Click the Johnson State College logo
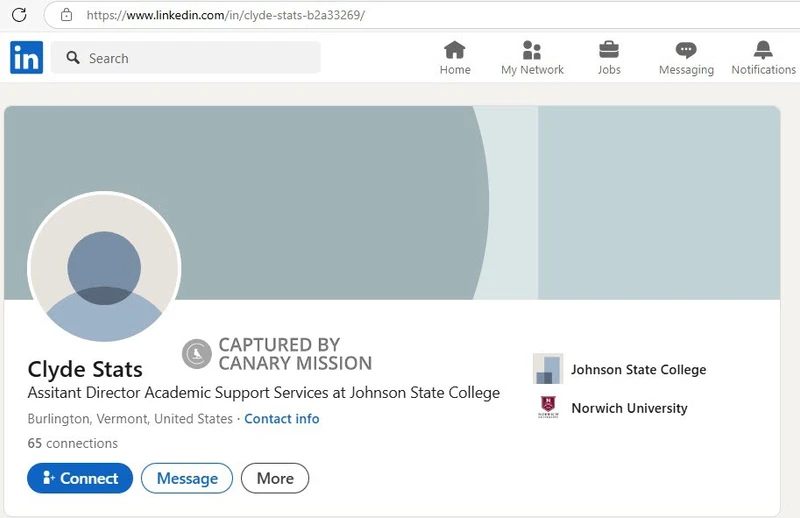 tap(548, 369)
